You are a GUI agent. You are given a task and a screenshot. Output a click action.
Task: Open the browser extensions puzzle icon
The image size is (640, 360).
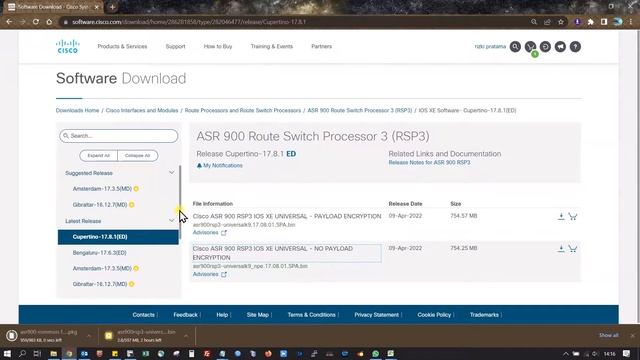[591, 22]
